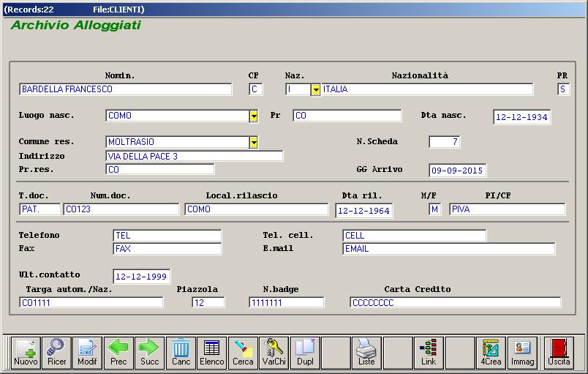Click the N.badge field 1111111

[287, 302]
